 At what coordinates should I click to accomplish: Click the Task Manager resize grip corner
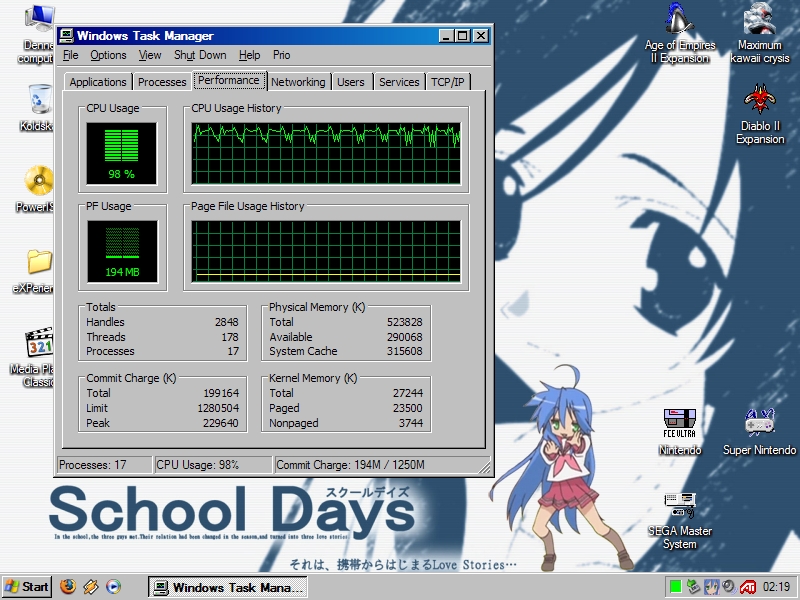[x=484, y=467]
